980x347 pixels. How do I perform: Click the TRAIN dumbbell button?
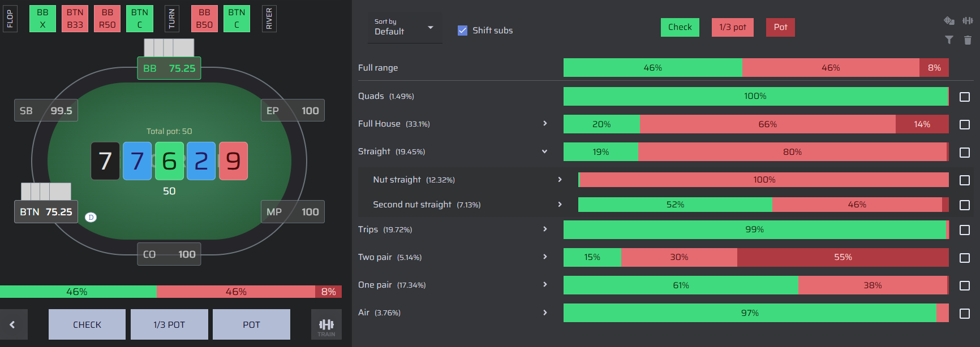(326, 324)
